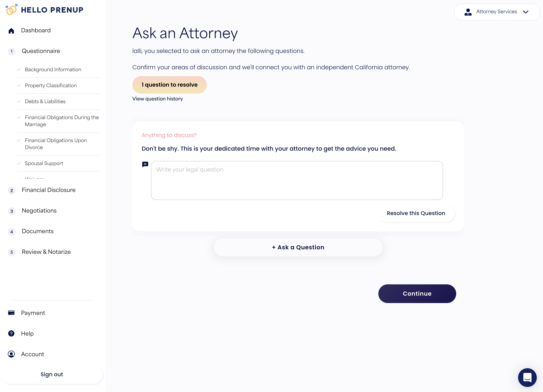The width and height of the screenshot is (543, 392).
Task: Click the Attorney Services person icon
Action: pyautogui.click(x=468, y=12)
